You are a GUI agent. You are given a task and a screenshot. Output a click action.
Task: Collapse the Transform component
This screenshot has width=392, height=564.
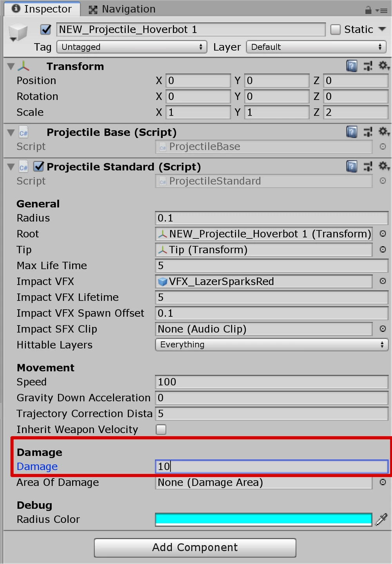(x=11, y=66)
